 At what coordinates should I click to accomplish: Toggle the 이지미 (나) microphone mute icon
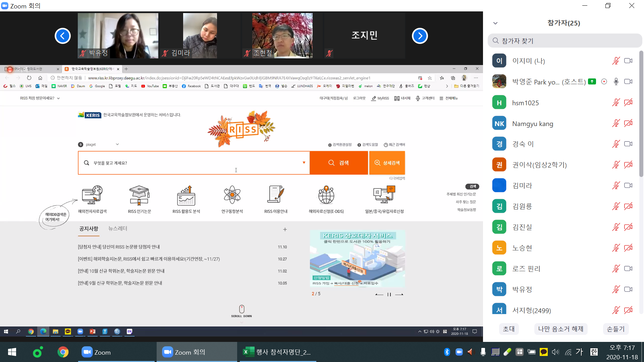(616, 61)
